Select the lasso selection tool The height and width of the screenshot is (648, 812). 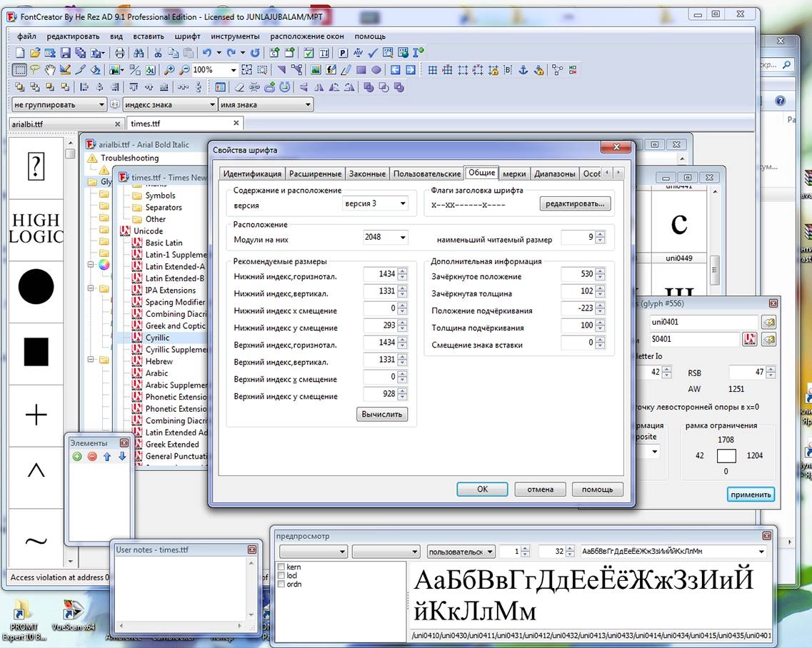coord(35,70)
